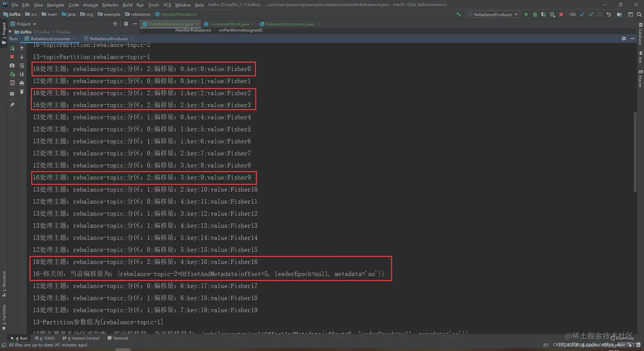This screenshot has width=644, height=351.
Task: Toggle the pin tab icon in Run panel
Action: tap(12, 105)
